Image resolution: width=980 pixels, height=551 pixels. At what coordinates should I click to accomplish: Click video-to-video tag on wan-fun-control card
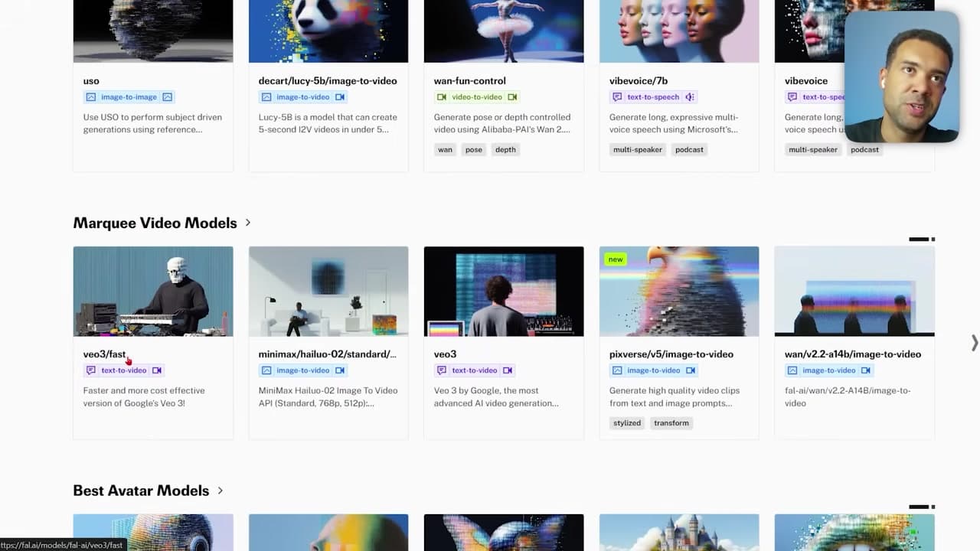coord(477,97)
